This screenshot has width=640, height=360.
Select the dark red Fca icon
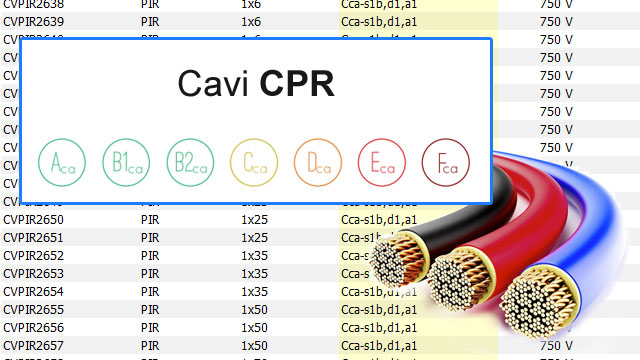(x=446, y=162)
